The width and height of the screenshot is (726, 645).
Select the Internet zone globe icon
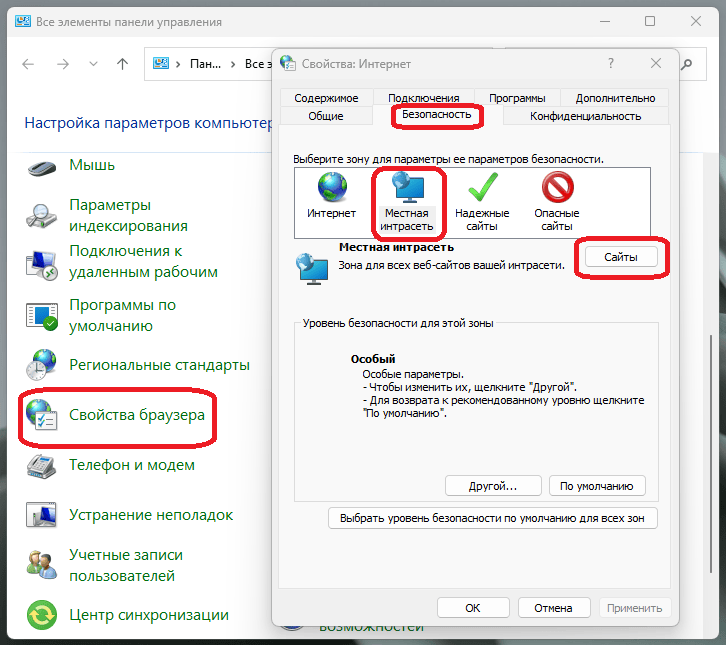tap(331, 188)
